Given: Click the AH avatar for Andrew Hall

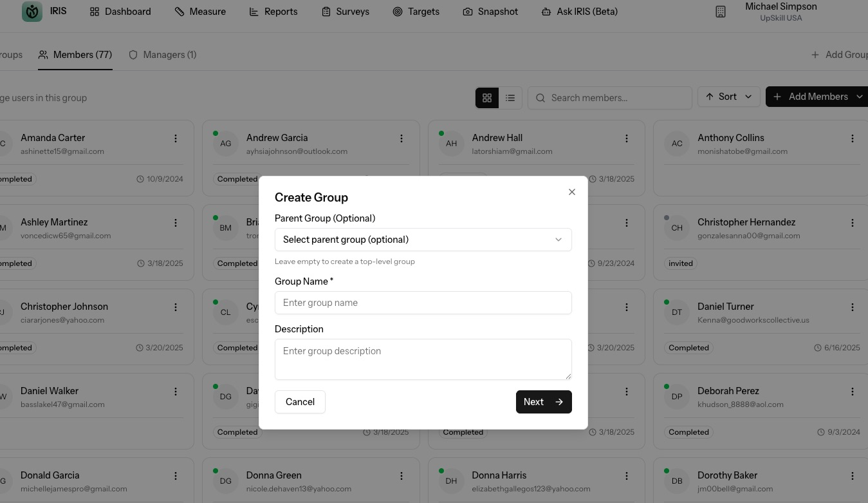Looking at the screenshot, I should coord(452,144).
